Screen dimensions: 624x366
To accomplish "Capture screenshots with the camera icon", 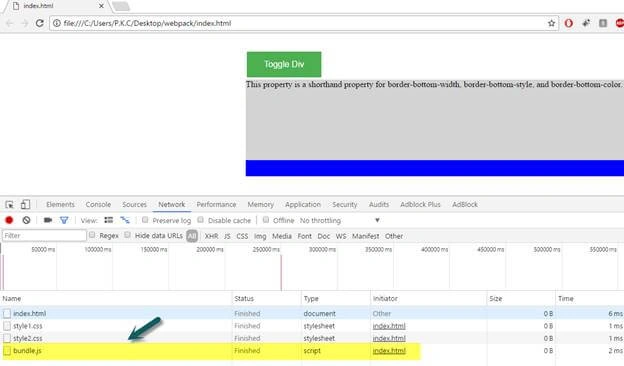I will 48,220.
